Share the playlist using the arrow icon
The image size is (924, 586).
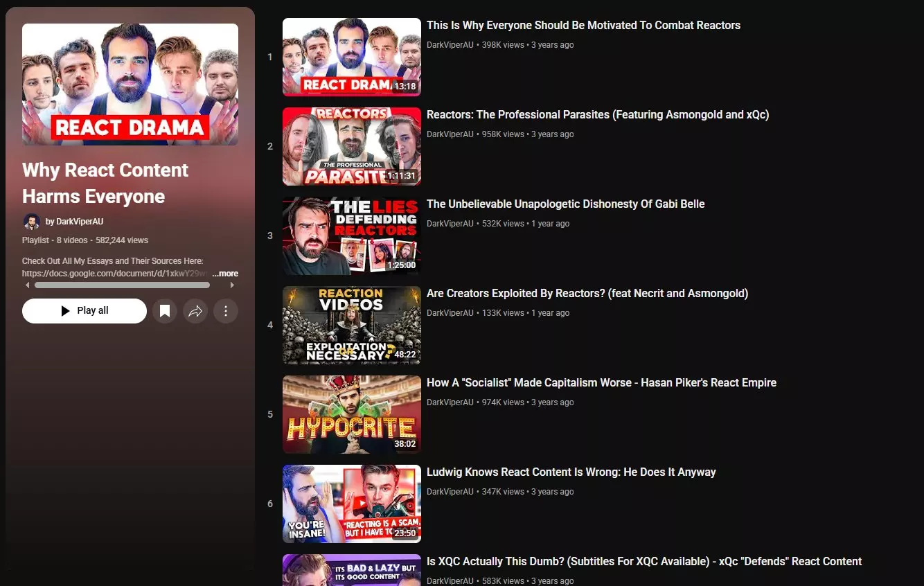tap(195, 311)
